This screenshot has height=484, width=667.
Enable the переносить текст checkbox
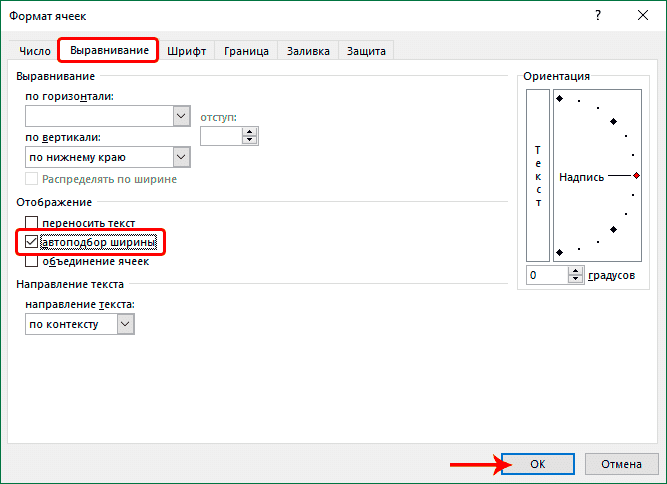tap(32, 222)
